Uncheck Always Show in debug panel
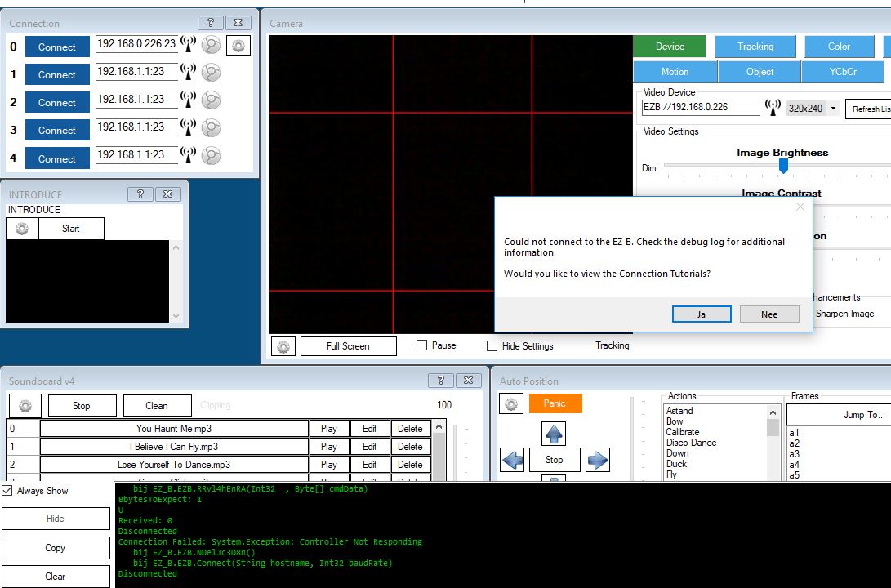 pos(7,490)
